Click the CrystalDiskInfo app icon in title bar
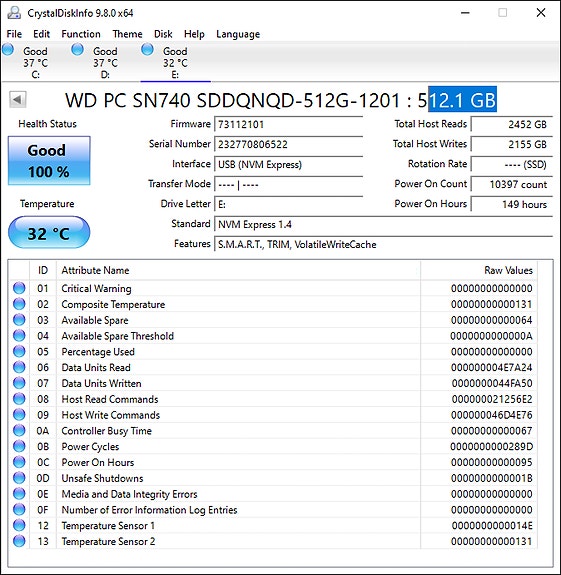 click(x=14, y=13)
